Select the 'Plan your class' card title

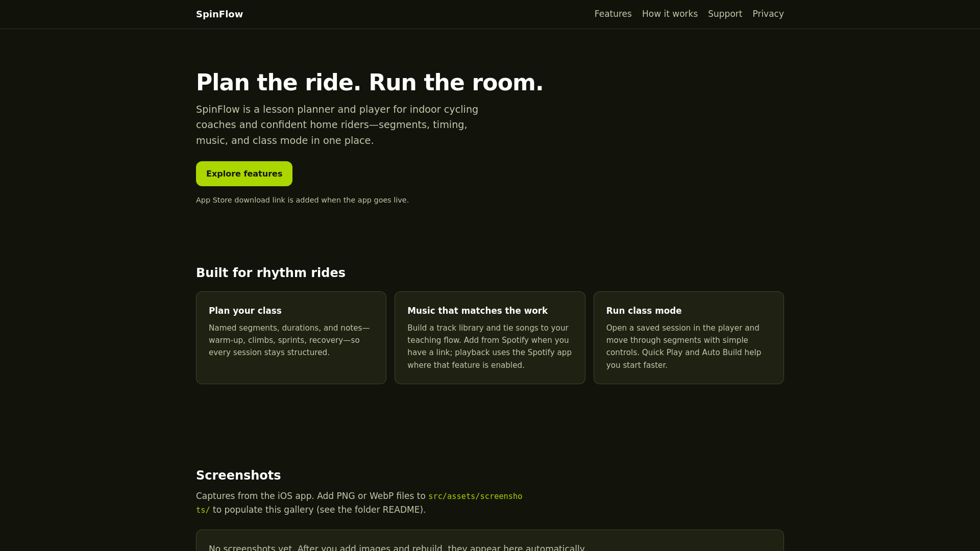[x=245, y=311]
